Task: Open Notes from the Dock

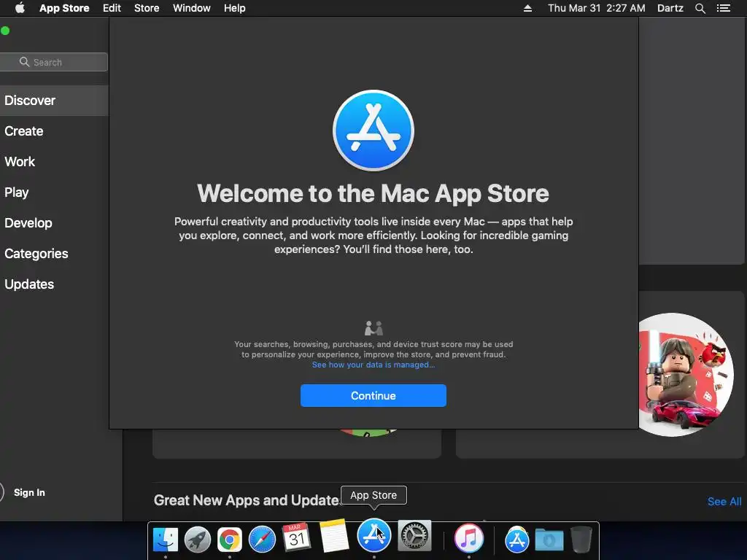Action: 334,535
